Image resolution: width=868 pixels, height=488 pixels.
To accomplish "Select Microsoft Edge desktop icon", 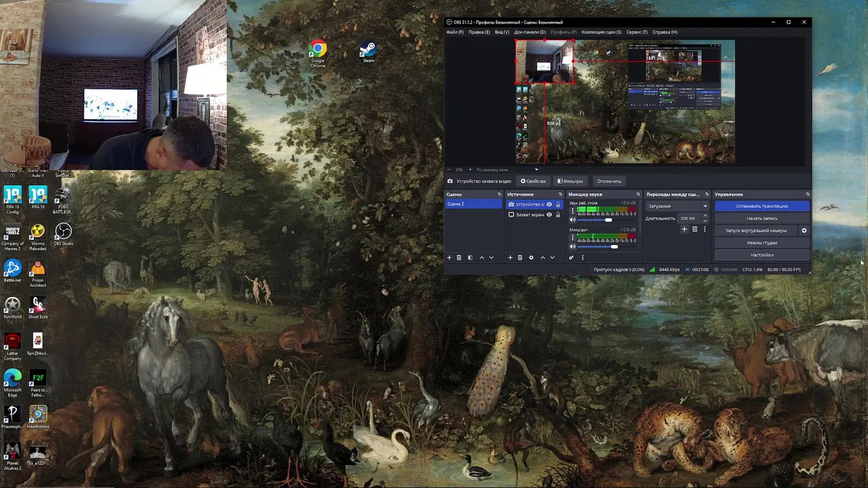I will tap(12, 382).
